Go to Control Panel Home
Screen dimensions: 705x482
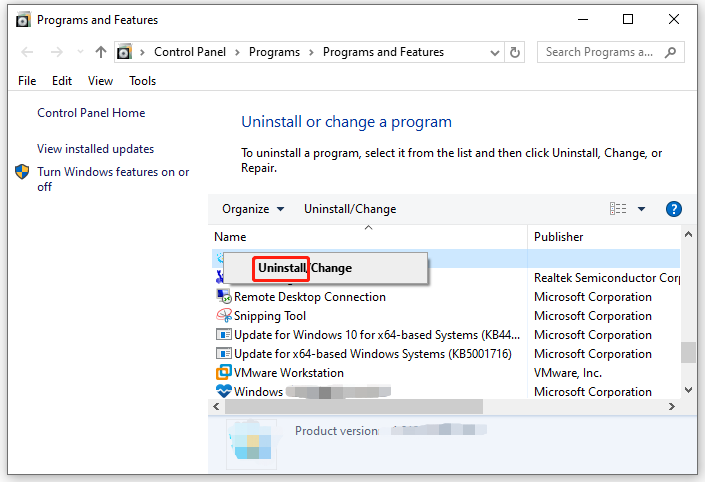point(91,113)
